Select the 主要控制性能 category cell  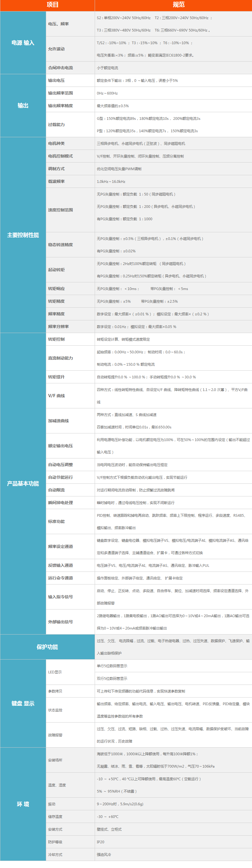(x=23, y=235)
